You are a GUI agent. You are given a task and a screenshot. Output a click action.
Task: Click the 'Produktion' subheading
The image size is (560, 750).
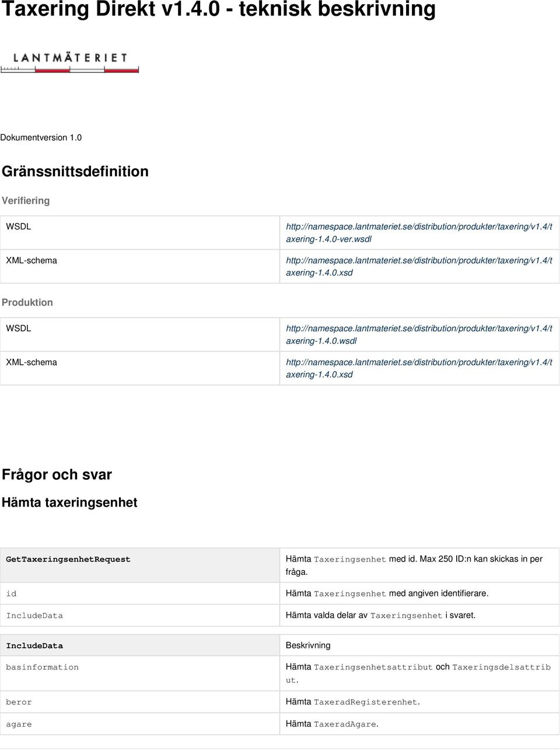pyautogui.click(x=27, y=302)
